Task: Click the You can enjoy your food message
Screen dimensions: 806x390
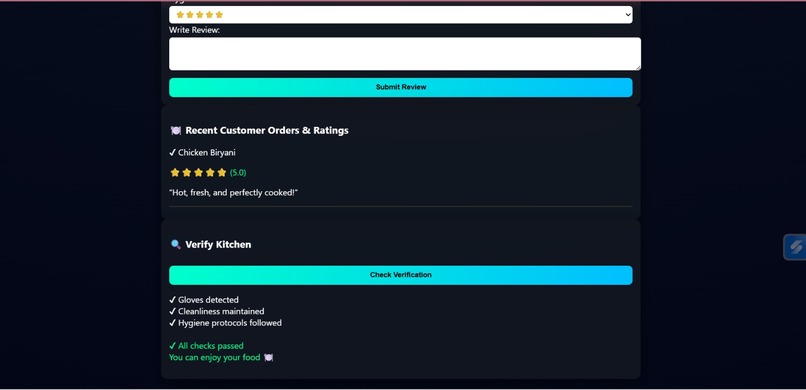Action: tap(215, 357)
